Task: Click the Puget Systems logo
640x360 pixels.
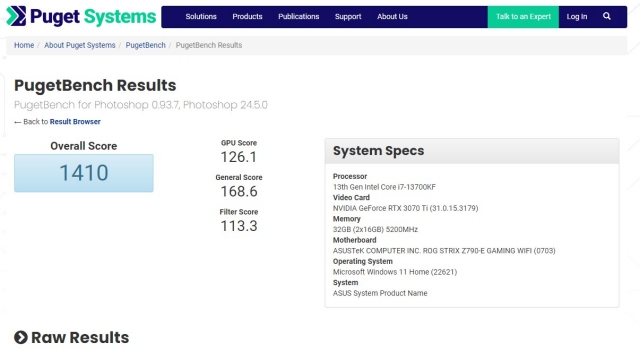Action: 81,16
